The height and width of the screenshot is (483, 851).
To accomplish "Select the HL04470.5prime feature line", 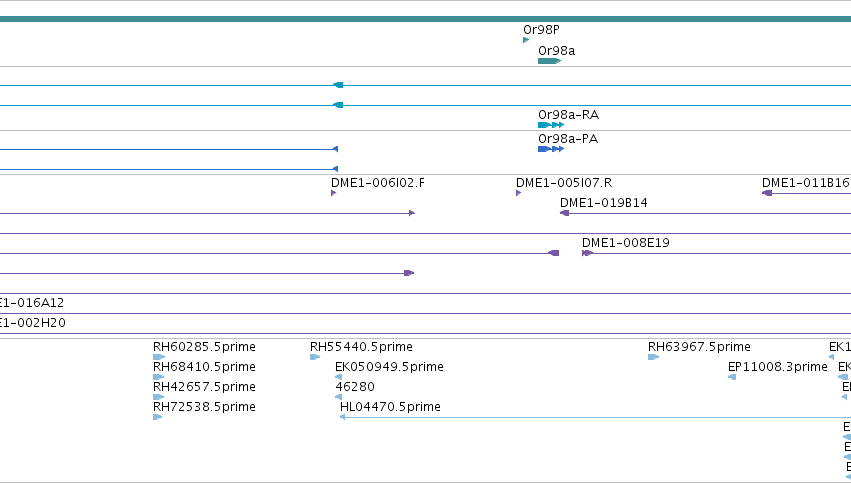I will (x=595, y=417).
